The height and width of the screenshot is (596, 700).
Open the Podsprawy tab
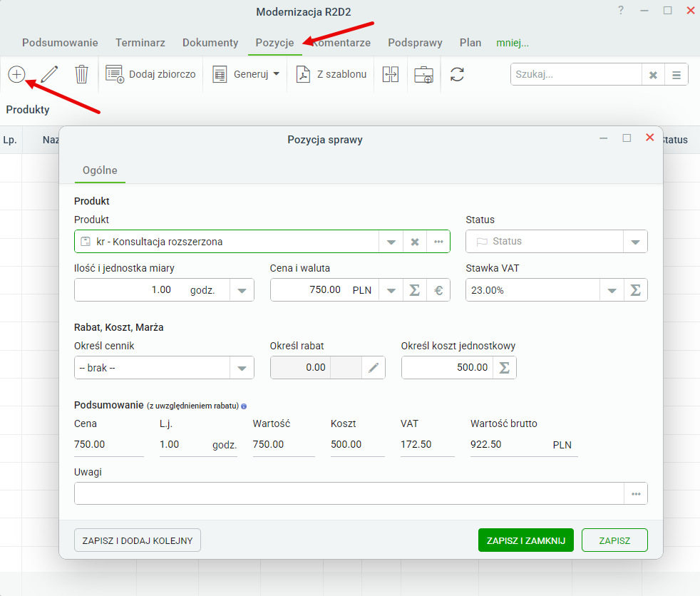[415, 42]
